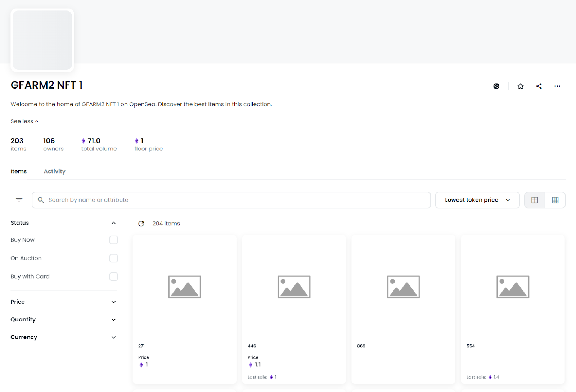Click the floor price stat
Image resolution: width=576 pixels, height=392 pixels.
click(149, 144)
